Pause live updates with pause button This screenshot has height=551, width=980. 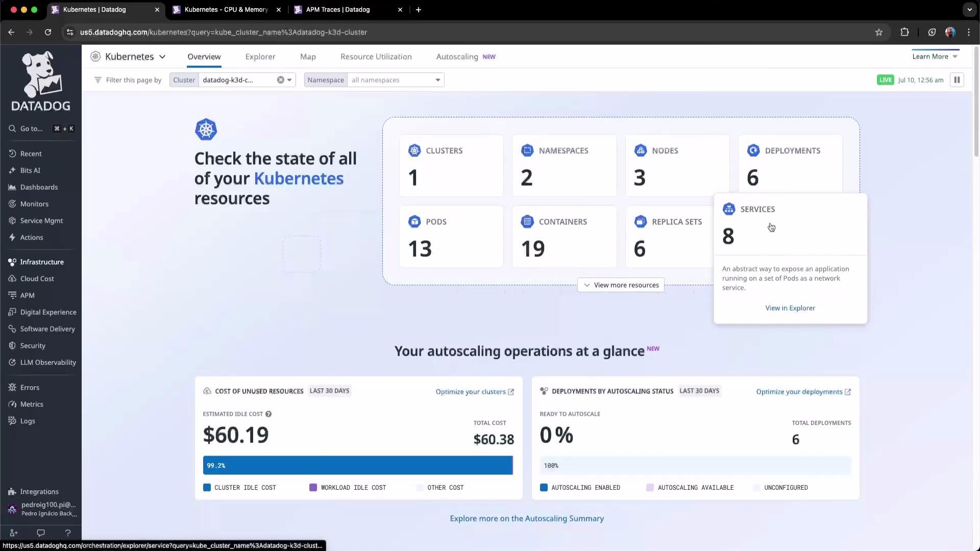coord(957,80)
